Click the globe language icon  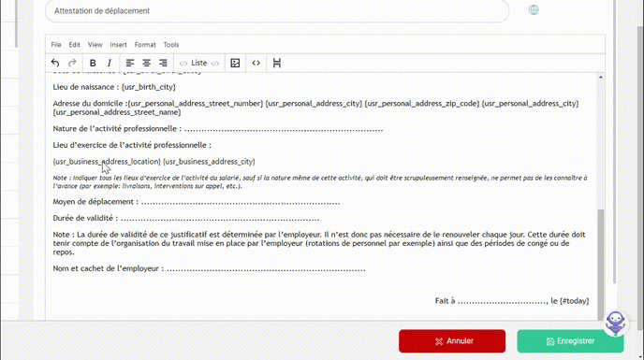click(x=534, y=10)
